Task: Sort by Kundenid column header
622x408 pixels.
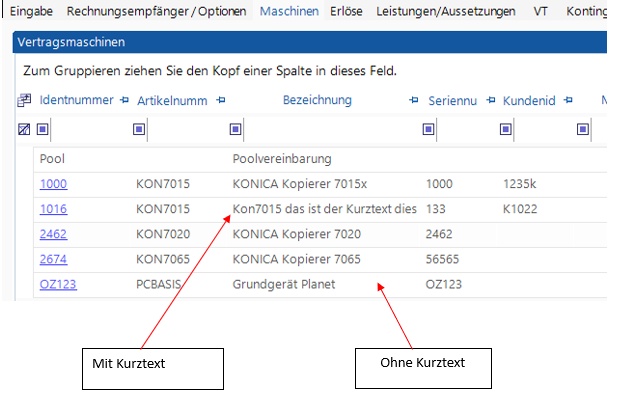Action: tap(529, 101)
